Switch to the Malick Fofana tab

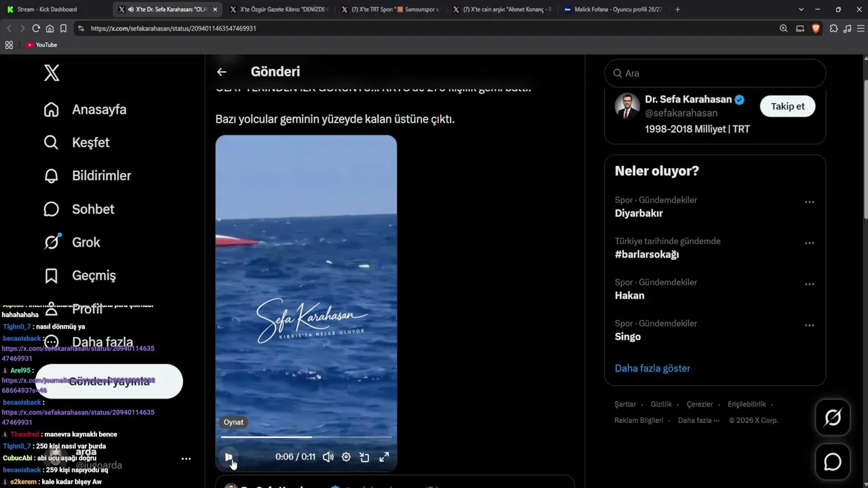pyautogui.click(x=613, y=9)
